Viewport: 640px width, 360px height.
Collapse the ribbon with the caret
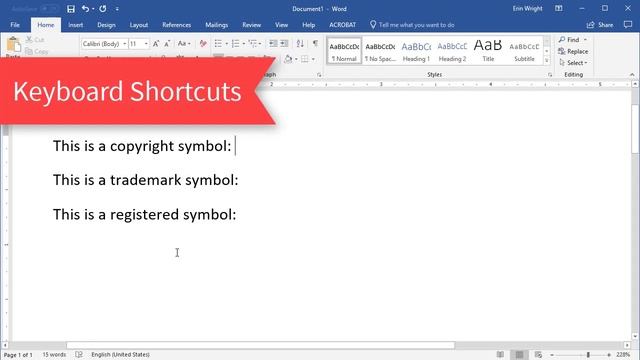click(632, 75)
